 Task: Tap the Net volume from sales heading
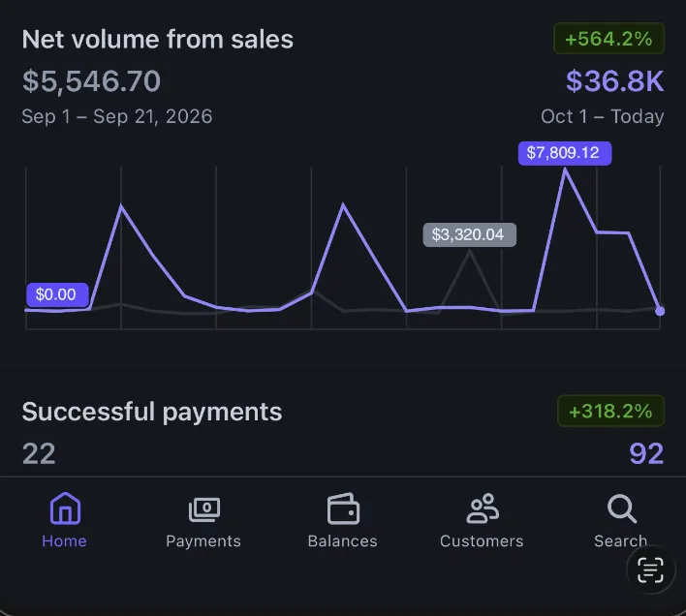click(x=158, y=40)
